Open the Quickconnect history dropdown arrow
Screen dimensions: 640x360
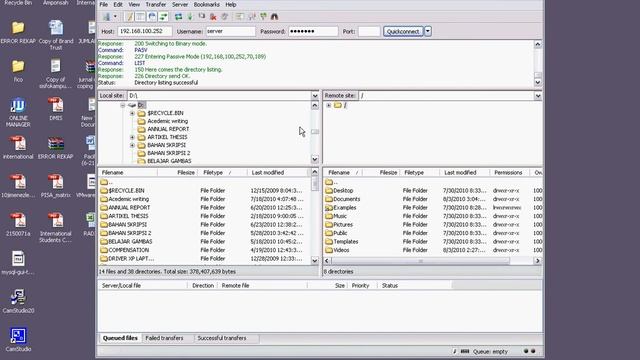(428, 31)
